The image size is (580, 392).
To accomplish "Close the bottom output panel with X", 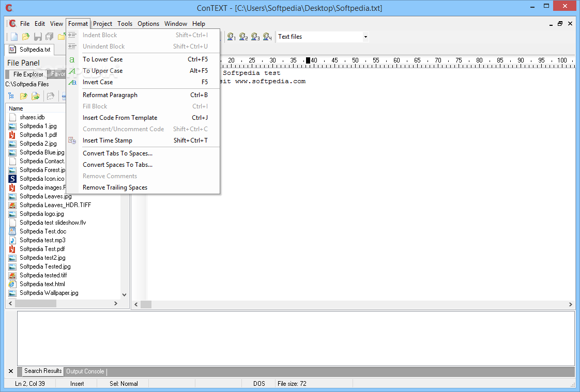I will coord(11,371).
